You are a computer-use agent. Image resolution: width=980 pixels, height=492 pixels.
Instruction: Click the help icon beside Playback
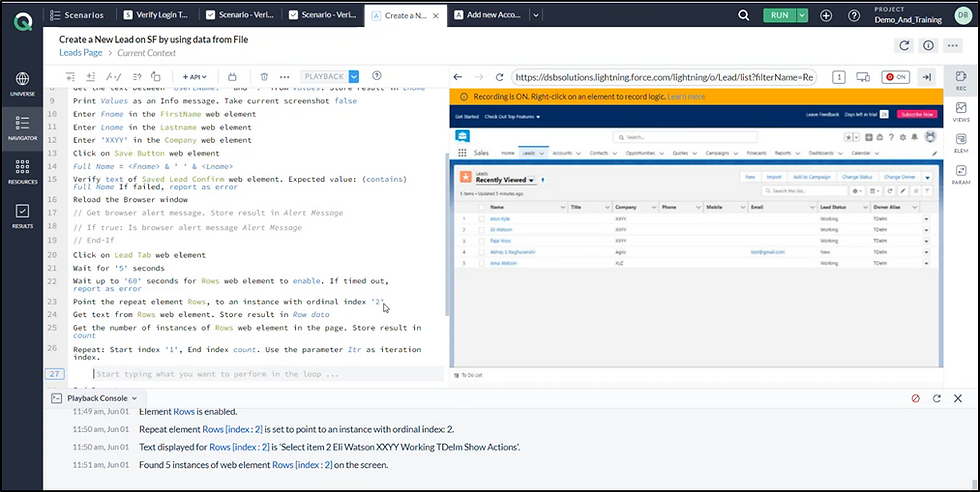pos(376,76)
